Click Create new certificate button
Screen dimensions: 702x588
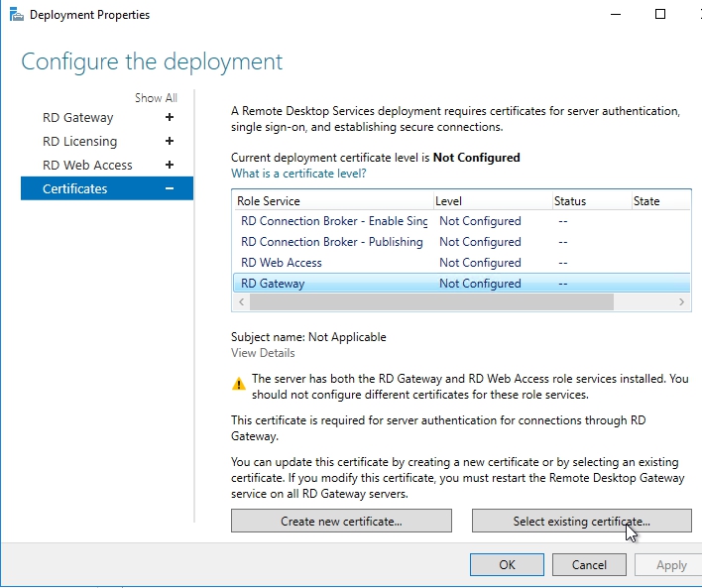[341, 522]
